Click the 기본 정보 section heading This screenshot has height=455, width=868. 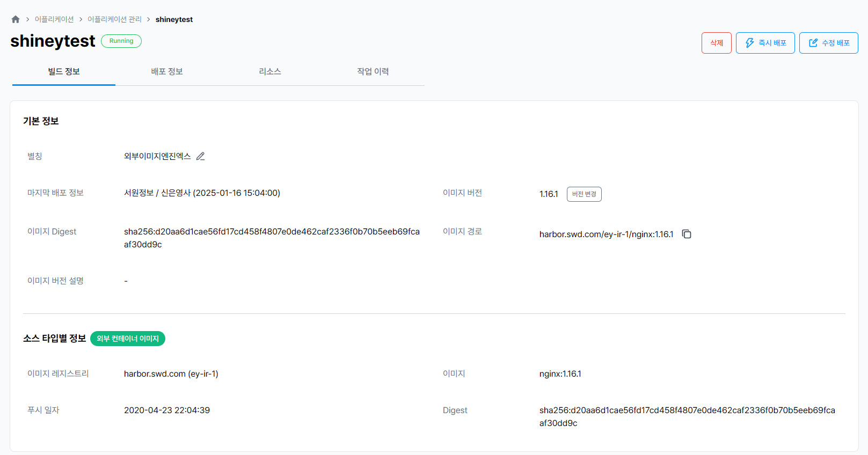pos(41,121)
